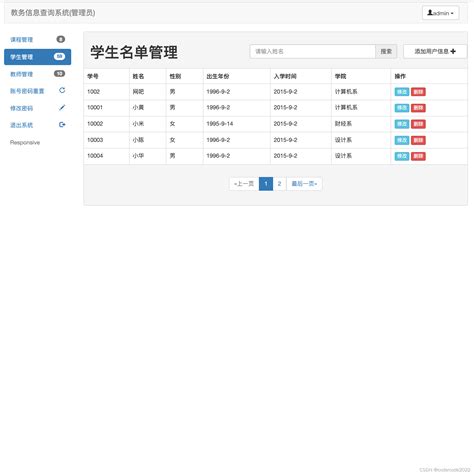Open the admin dropdown menu
The height and width of the screenshot is (474, 474).
pos(440,13)
